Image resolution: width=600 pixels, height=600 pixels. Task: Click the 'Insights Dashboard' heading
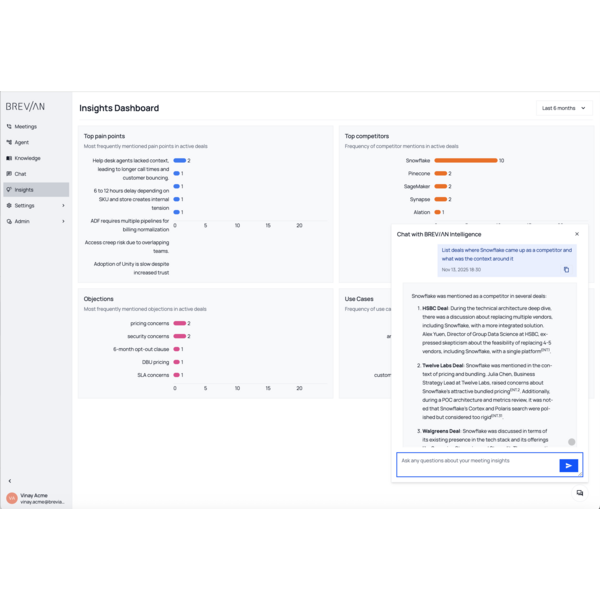(119, 108)
